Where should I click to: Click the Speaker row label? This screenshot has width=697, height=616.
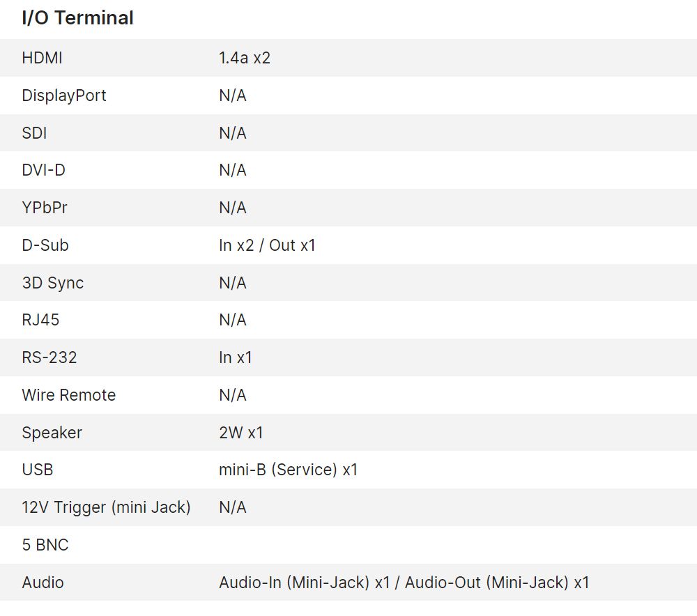coord(52,433)
